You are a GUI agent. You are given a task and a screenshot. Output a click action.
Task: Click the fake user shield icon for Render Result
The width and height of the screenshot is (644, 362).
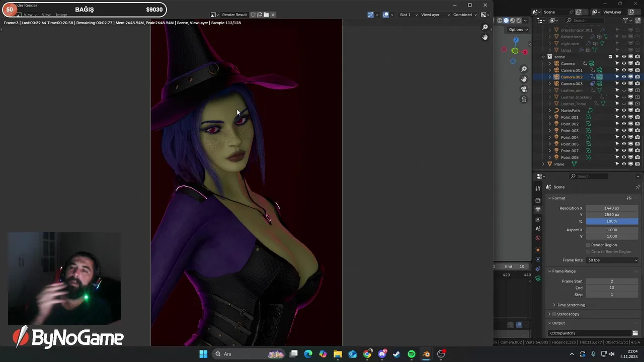coord(253,15)
